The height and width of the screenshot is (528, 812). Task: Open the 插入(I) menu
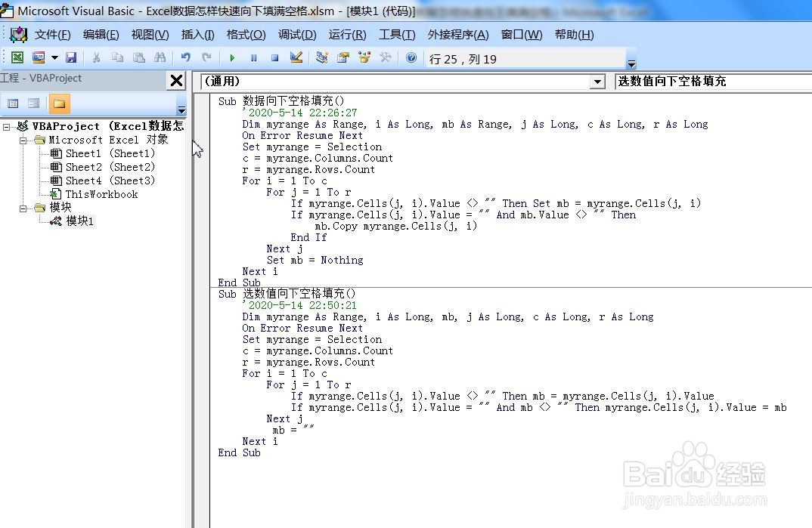198,35
